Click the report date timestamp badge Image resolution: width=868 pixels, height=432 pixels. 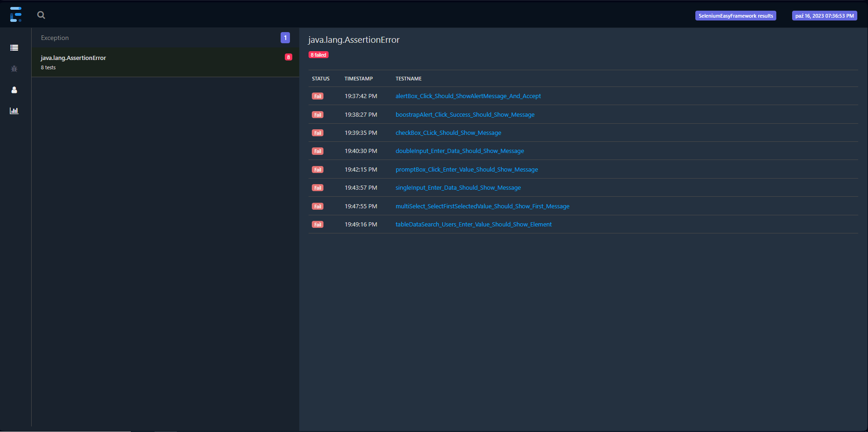[x=825, y=16]
